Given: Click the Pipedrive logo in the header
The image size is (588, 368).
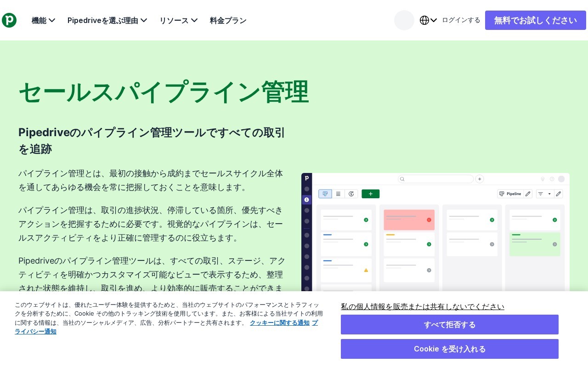Looking at the screenshot, I should (x=9, y=20).
